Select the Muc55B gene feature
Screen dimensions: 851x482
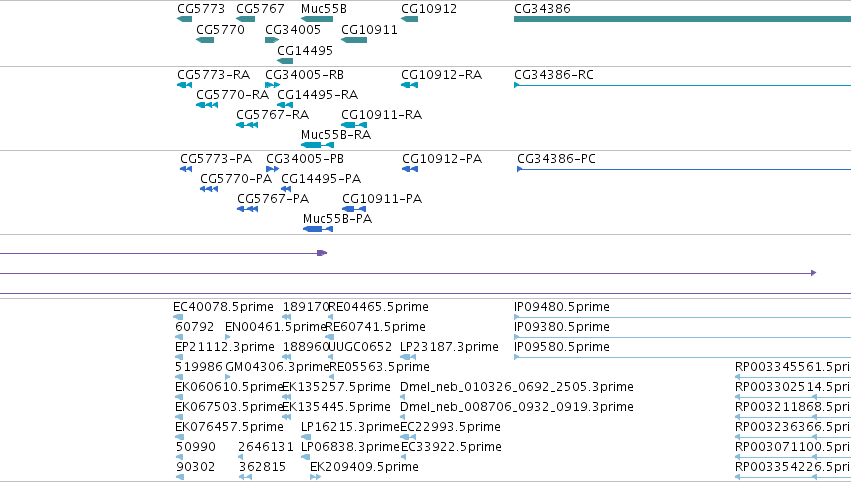[317, 19]
